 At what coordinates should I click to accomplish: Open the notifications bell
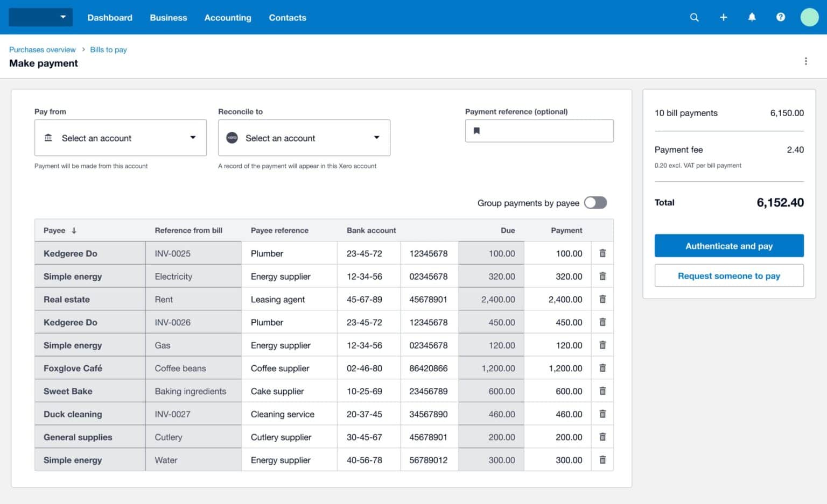(752, 17)
